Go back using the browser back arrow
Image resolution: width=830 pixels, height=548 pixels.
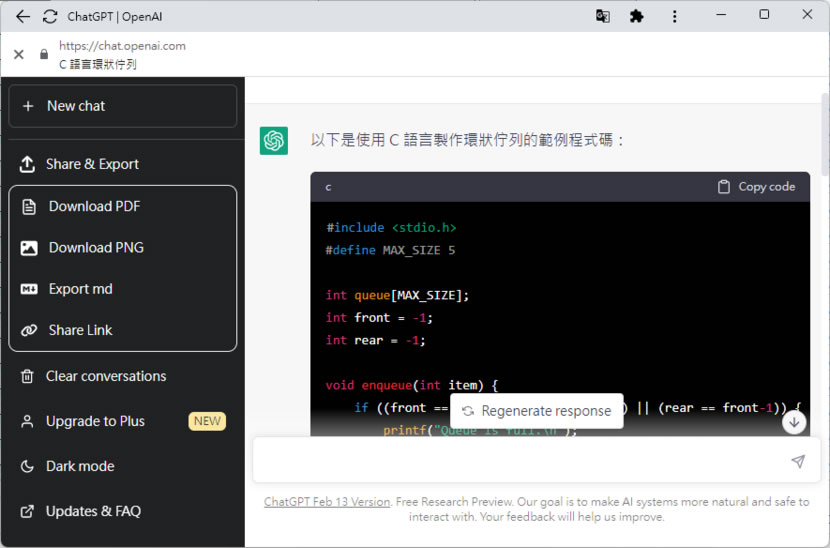point(23,16)
